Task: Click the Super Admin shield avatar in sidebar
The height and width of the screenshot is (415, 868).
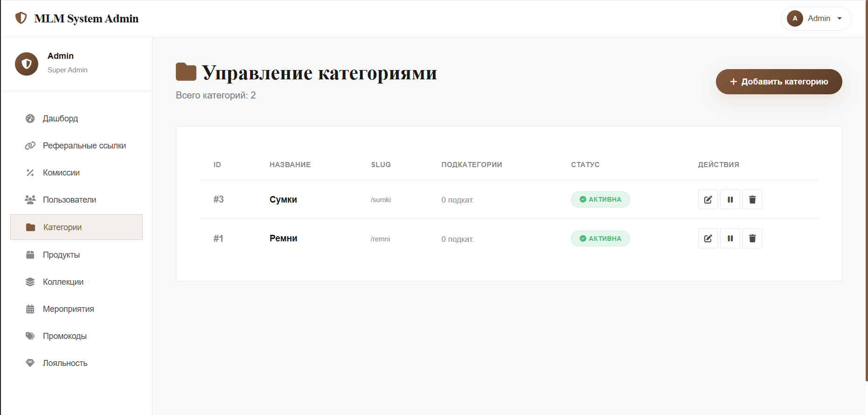Action: tap(27, 64)
